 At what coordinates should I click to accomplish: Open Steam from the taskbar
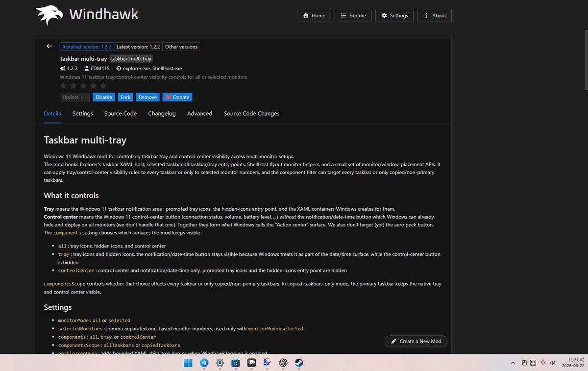click(298, 363)
